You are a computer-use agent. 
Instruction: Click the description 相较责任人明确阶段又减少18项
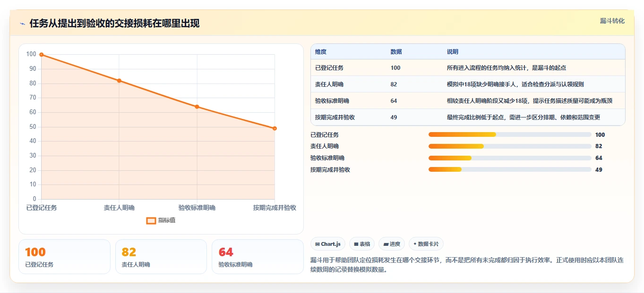click(x=530, y=101)
